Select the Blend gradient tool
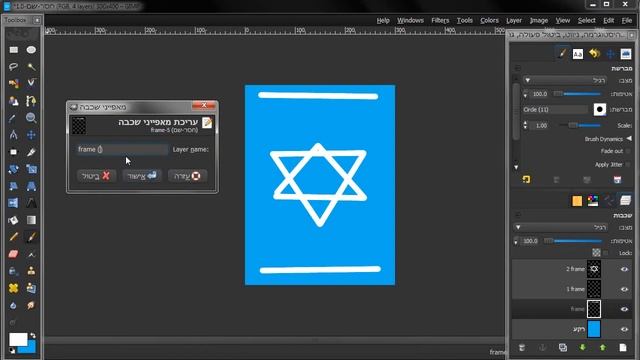Screen dimensions: 640x360 (31, 220)
